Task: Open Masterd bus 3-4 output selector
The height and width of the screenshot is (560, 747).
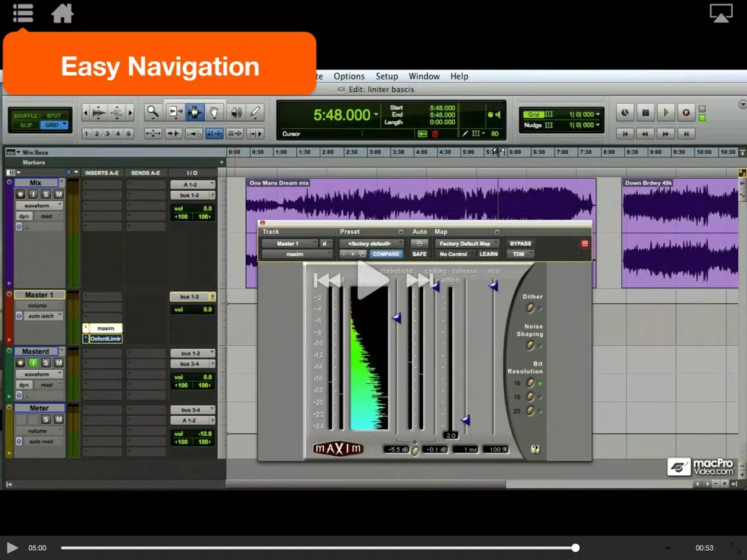Action: click(x=193, y=364)
